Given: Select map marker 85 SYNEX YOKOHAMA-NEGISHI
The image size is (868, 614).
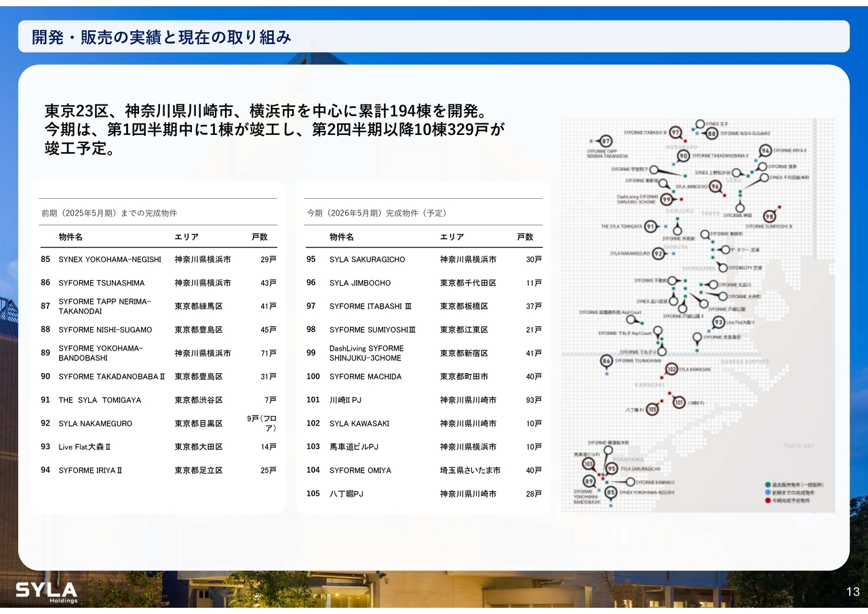Looking at the screenshot, I should (x=611, y=493).
